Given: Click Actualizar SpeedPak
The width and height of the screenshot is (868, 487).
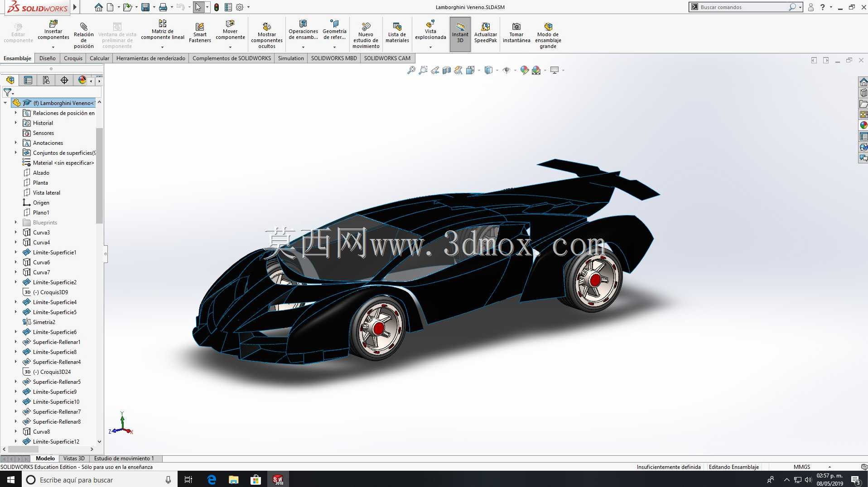Looking at the screenshot, I should 486,33.
